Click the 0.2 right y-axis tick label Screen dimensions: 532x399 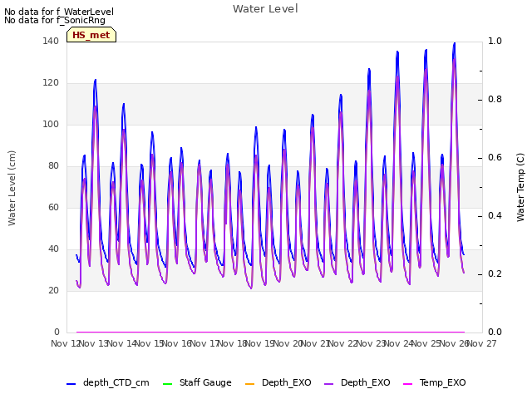pos(495,273)
